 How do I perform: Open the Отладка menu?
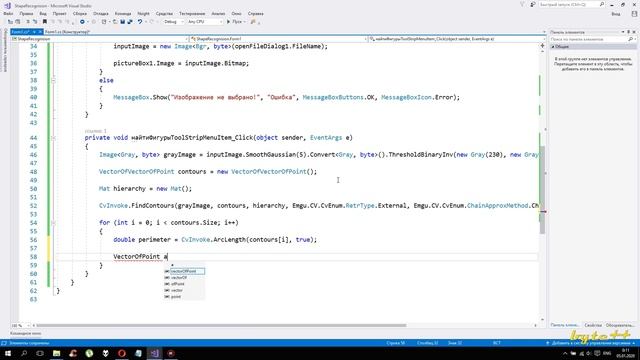tap(100, 13)
